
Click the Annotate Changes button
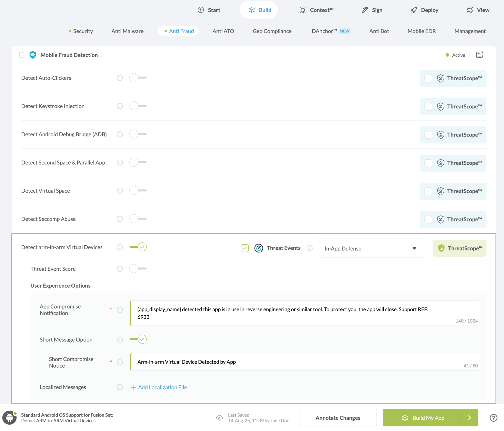338,417
